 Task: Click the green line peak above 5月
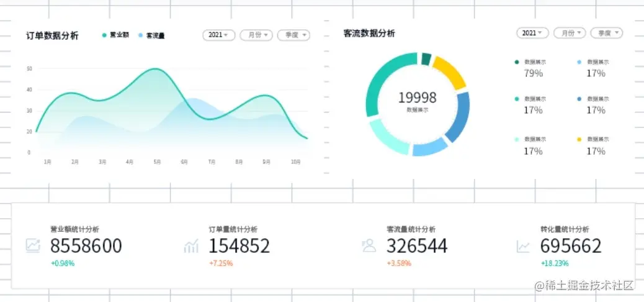155,69
